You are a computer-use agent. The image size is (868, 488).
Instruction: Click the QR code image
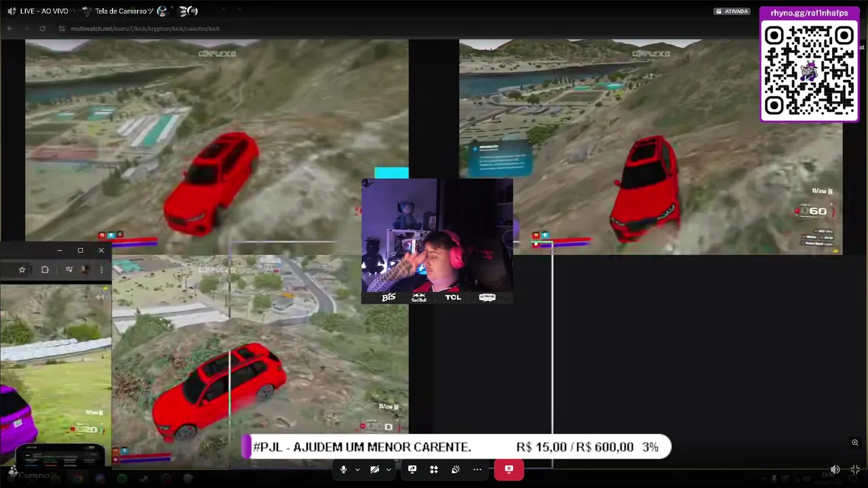(809, 71)
